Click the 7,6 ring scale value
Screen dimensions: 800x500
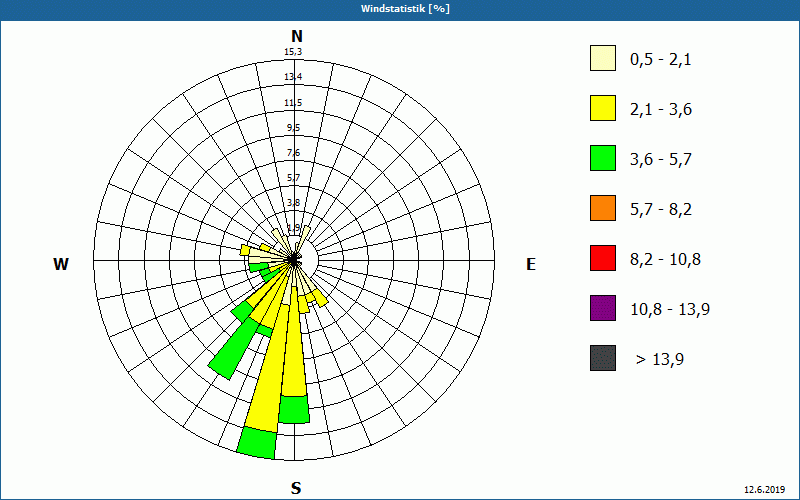pyautogui.click(x=293, y=153)
